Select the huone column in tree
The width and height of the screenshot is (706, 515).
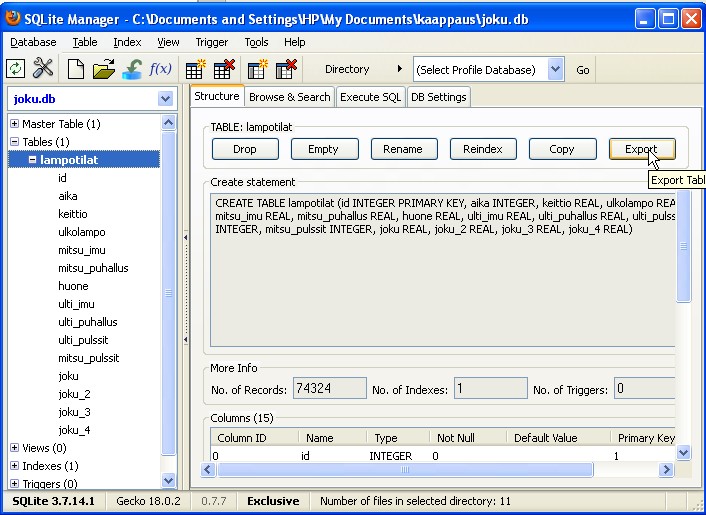pos(73,286)
